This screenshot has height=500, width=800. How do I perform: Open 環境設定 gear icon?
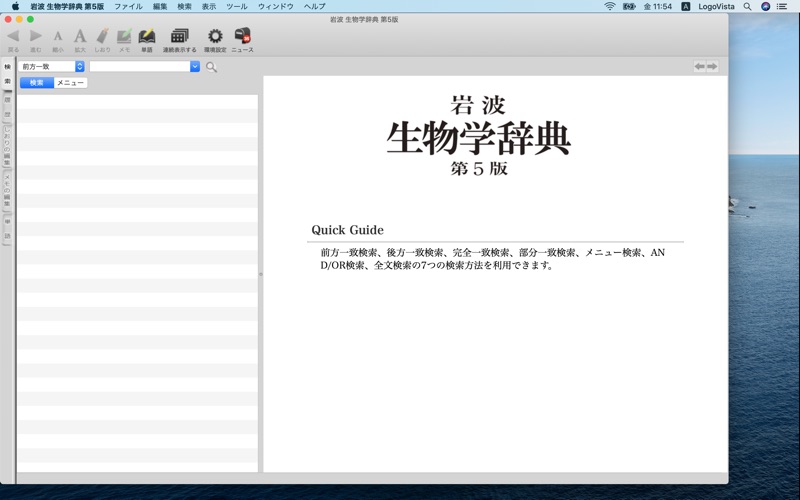pyautogui.click(x=215, y=40)
